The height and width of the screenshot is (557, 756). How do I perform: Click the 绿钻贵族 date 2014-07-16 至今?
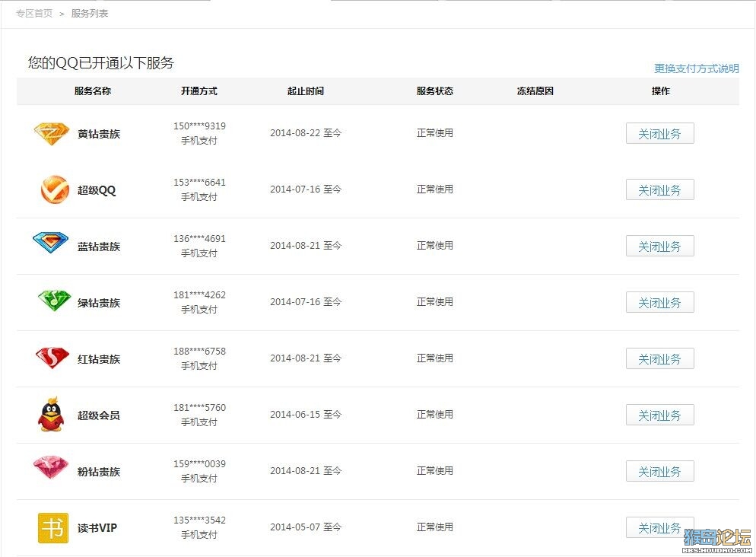306,302
